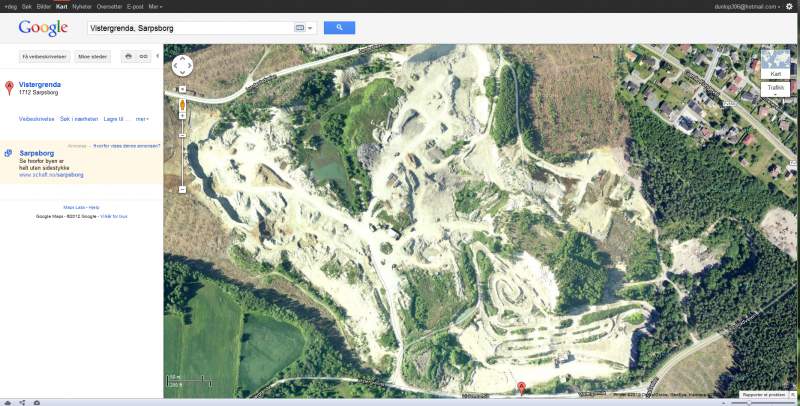Toggle the Trafikk layer button
The image size is (800, 406).
point(775,88)
